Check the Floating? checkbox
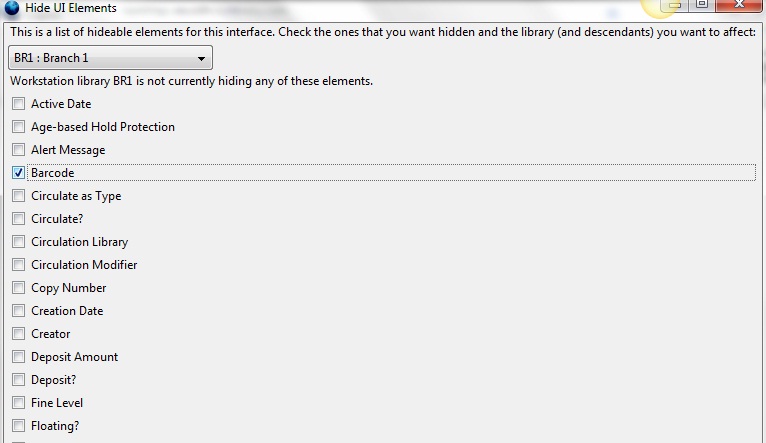 pyautogui.click(x=19, y=425)
